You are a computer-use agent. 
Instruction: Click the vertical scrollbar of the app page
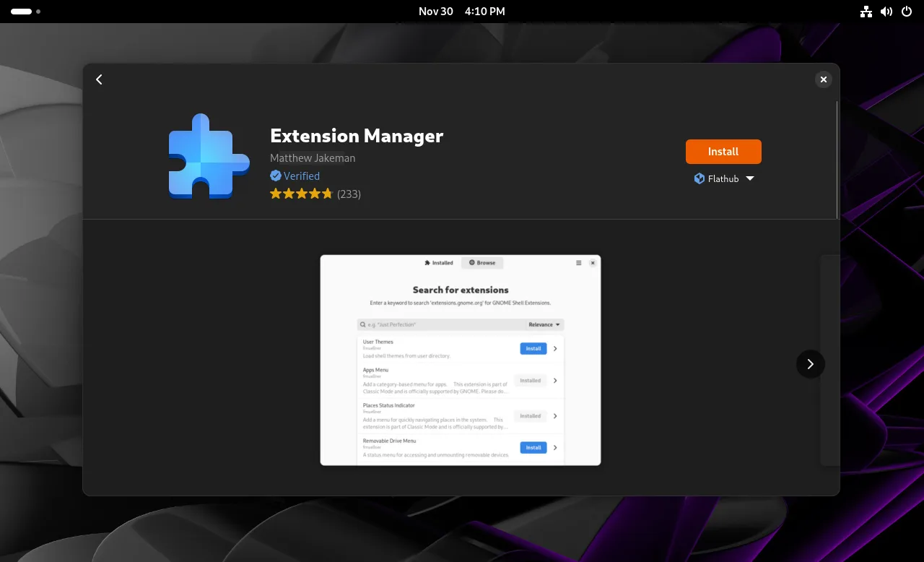[837, 159]
